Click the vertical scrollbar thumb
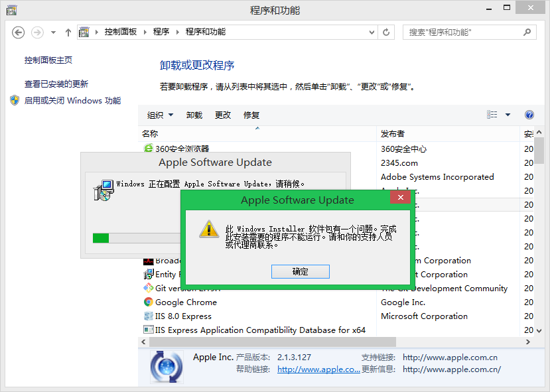Viewport: 550px width, 392px height. coord(539,150)
